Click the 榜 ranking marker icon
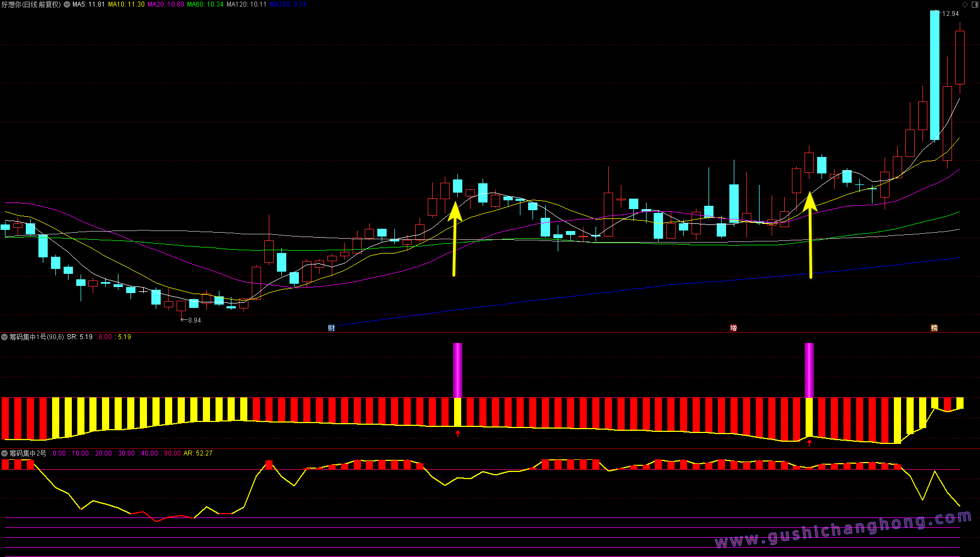Screen dimensions: 980x557 [x=934, y=328]
